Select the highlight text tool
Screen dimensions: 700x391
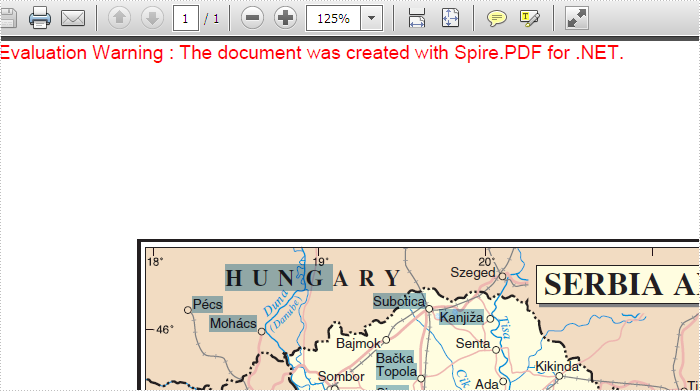pos(530,18)
